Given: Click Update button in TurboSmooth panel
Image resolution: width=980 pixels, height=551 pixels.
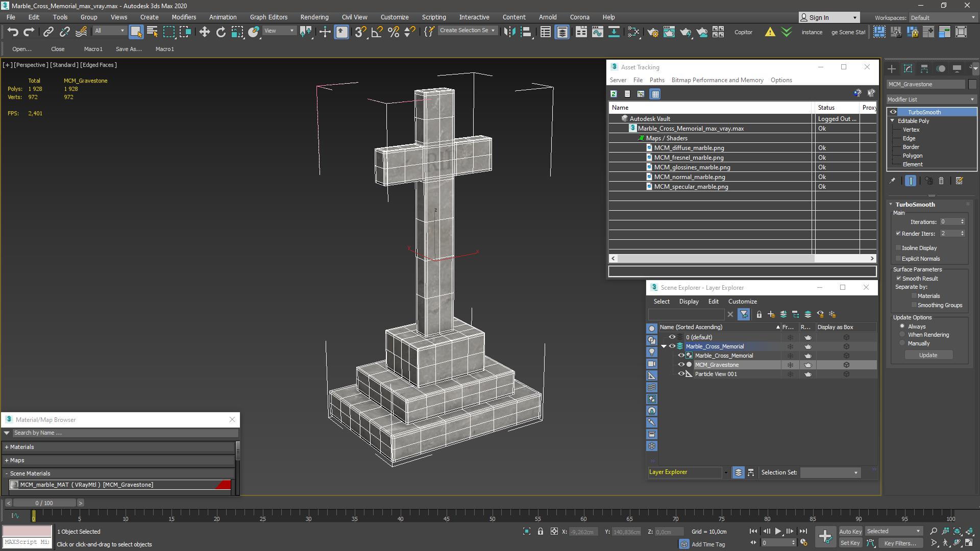Looking at the screenshot, I should 928,355.
